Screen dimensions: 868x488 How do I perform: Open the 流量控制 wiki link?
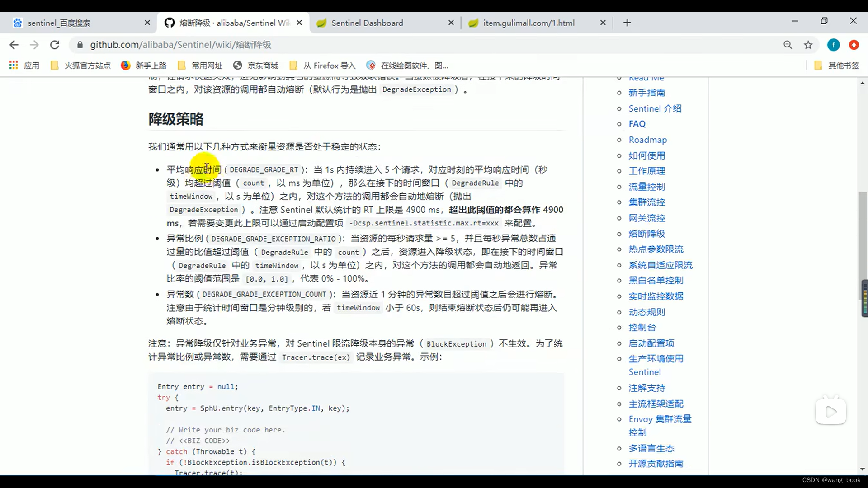(x=646, y=187)
